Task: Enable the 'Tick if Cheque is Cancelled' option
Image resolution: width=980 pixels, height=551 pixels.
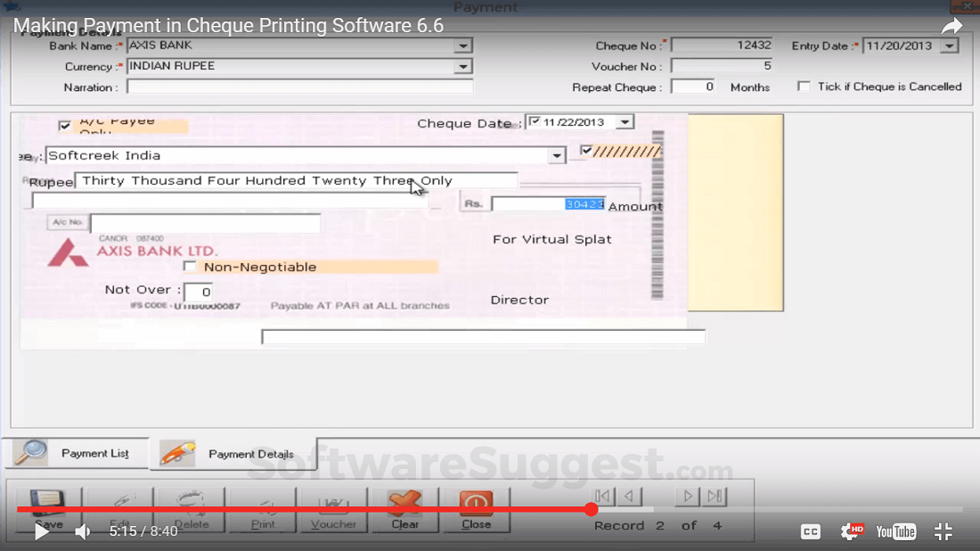Action: [x=804, y=86]
